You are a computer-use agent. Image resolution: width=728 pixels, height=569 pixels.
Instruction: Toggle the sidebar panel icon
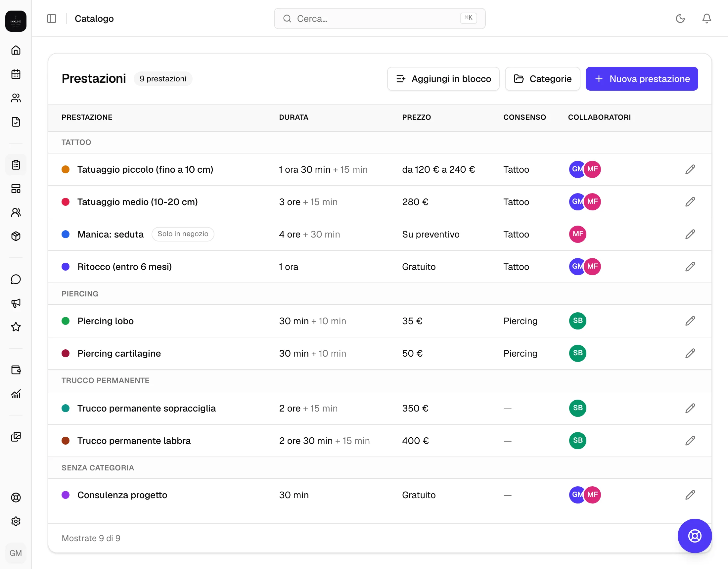[x=52, y=19]
